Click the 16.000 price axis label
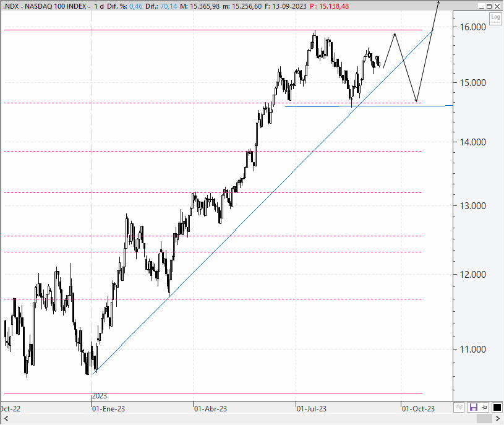The width and height of the screenshot is (504, 425). click(472, 27)
